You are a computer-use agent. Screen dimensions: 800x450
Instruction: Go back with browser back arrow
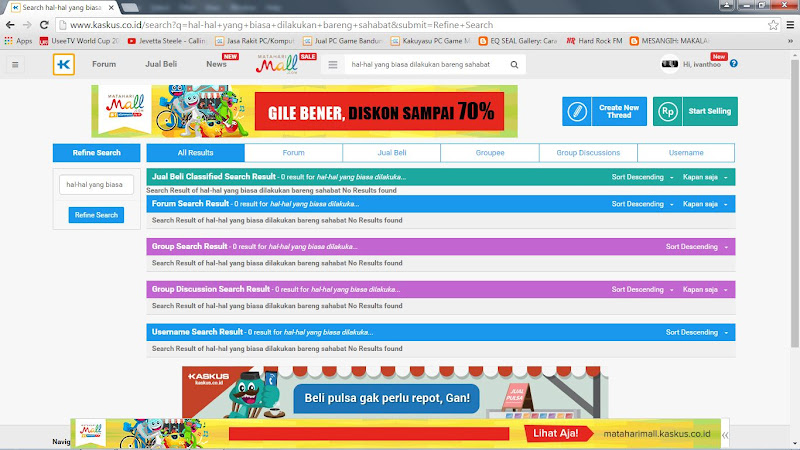(10, 25)
